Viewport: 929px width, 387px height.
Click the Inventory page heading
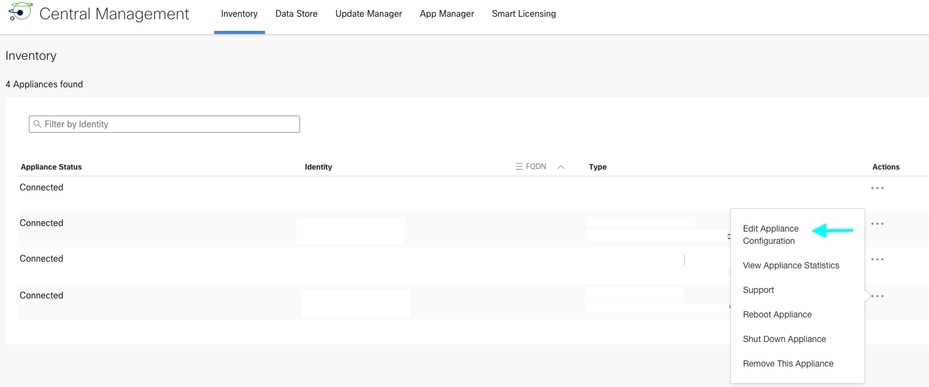31,56
